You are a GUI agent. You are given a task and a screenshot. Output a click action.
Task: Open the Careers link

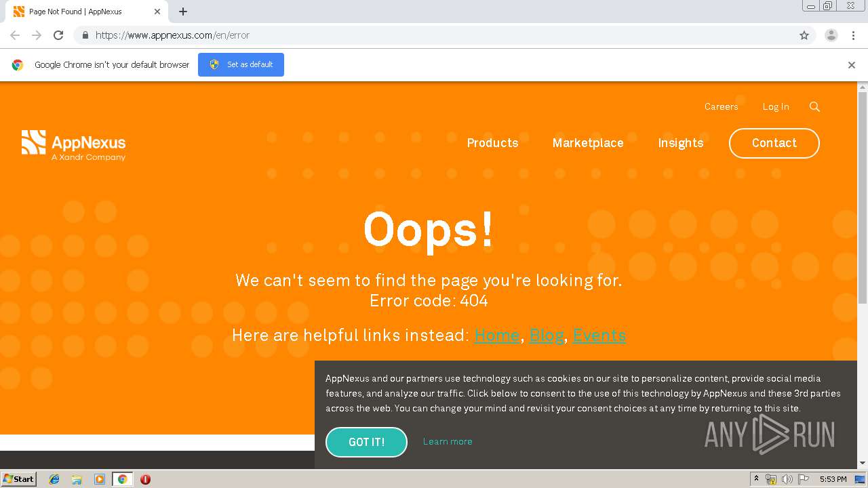(x=721, y=106)
